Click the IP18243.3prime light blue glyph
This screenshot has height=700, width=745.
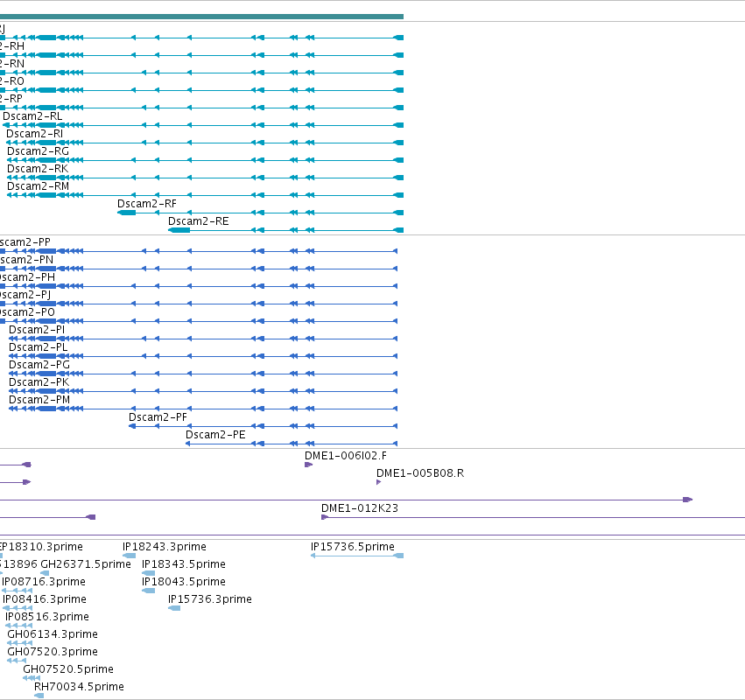[x=129, y=556]
